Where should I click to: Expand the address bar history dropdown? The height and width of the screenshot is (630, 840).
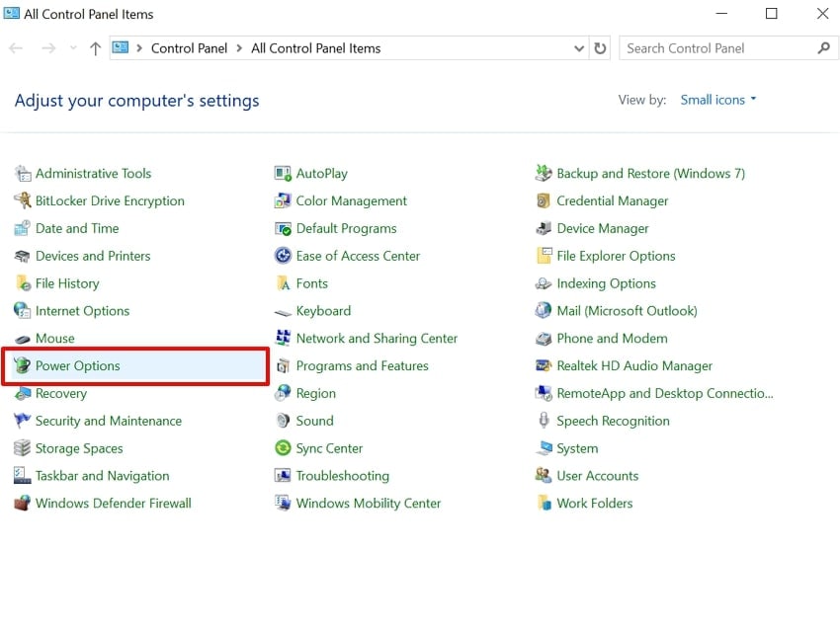579,48
